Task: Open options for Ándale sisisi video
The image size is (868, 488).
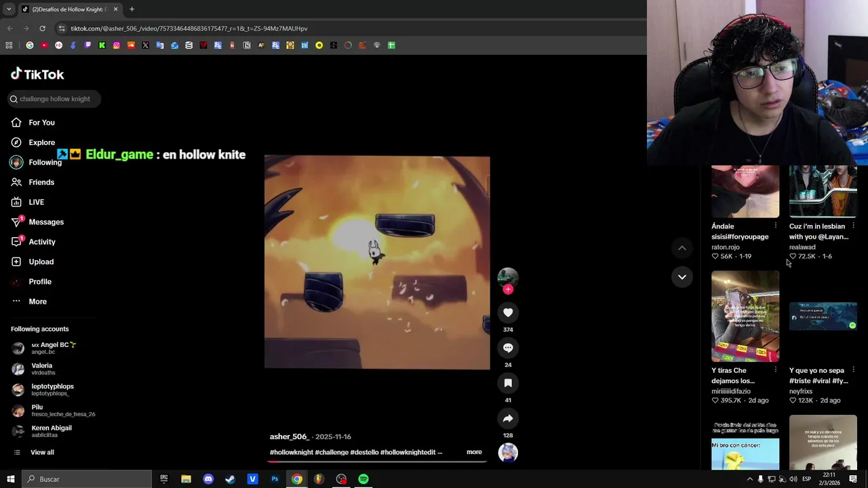Action: (775, 226)
